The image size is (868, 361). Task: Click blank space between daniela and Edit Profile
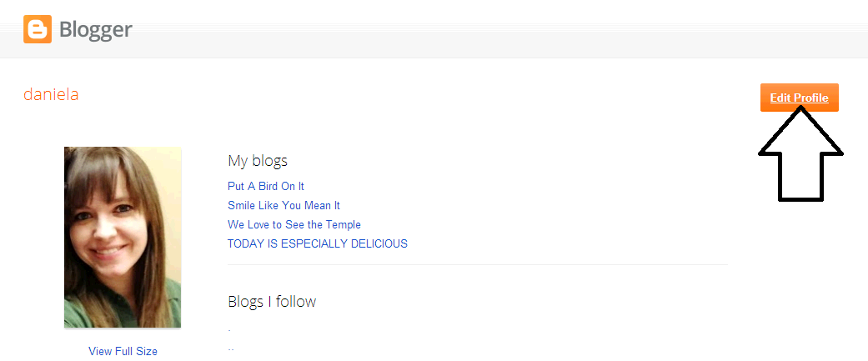click(x=417, y=95)
